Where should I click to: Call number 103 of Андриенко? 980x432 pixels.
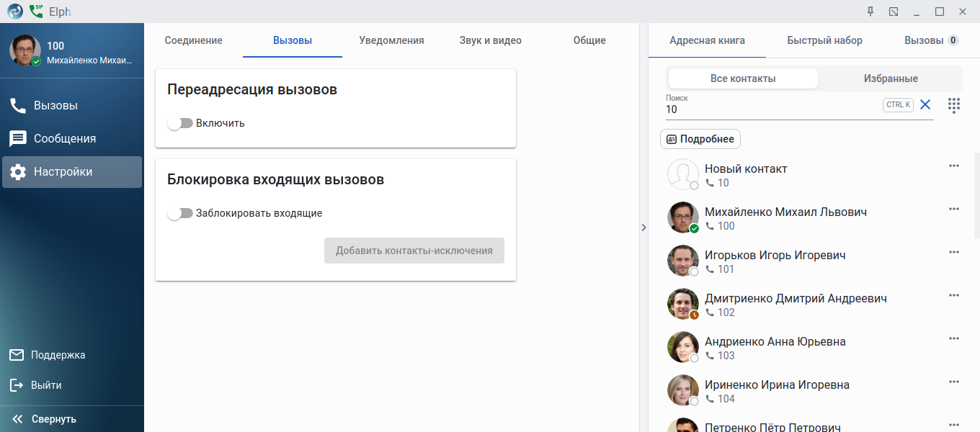tap(720, 356)
